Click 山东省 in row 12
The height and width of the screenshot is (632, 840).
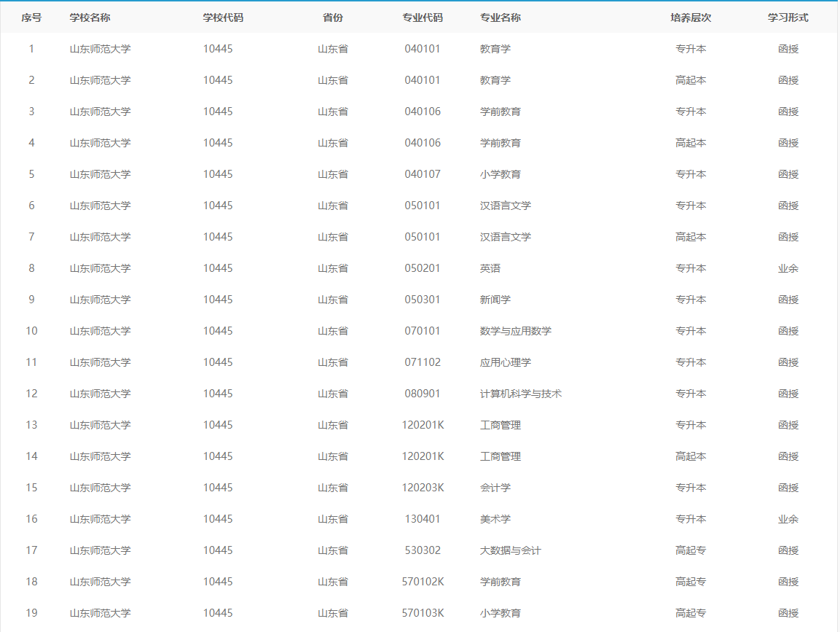[333, 394]
